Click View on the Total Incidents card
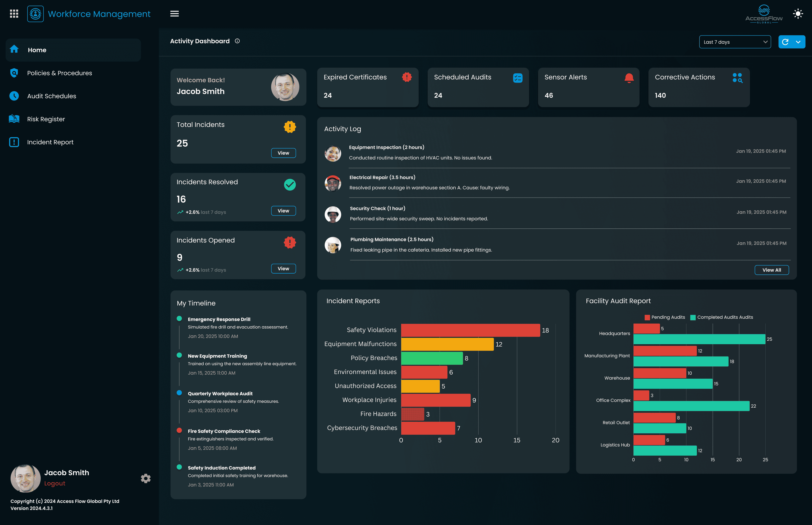The image size is (812, 525). tap(283, 153)
